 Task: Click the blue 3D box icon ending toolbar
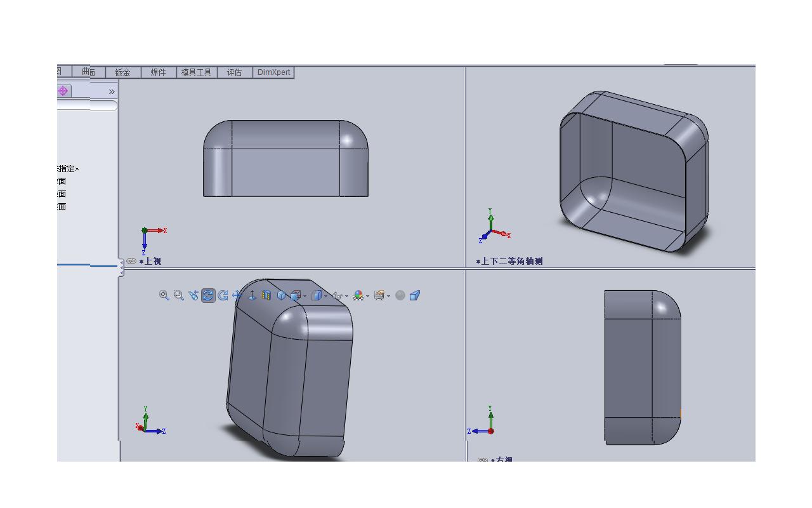415,295
